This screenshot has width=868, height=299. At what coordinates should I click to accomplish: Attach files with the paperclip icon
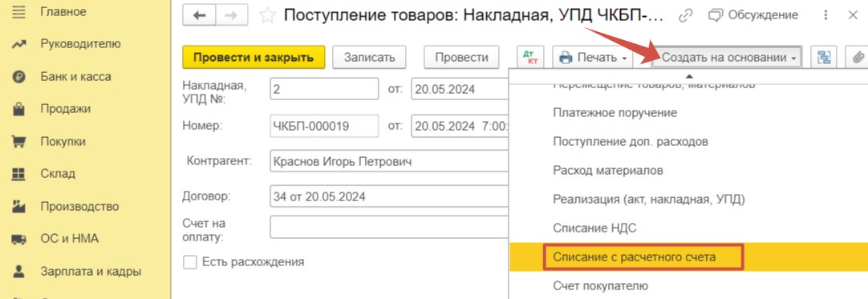[857, 57]
